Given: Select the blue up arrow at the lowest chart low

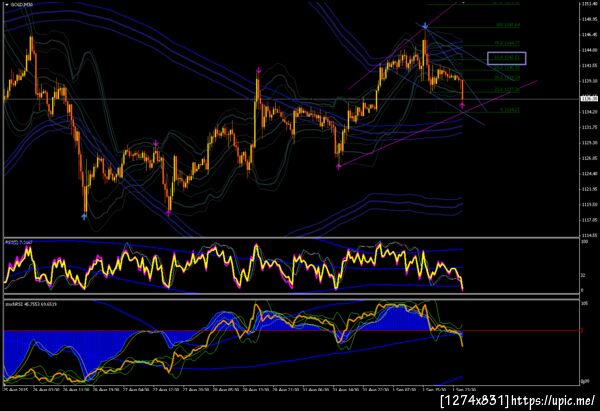Looking at the screenshot, I should click(x=84, y=217).
